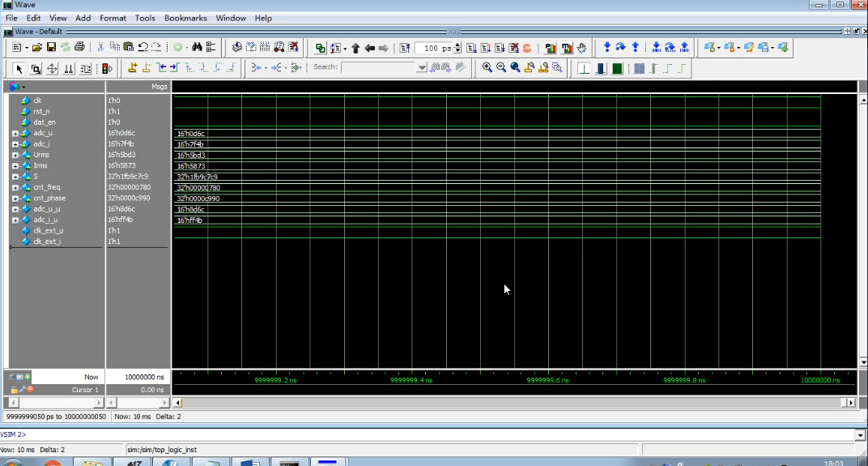Image resolution: width=868 pixels, height=466 pixels.
Task: Click the Search input field
Action: (379, 67)
